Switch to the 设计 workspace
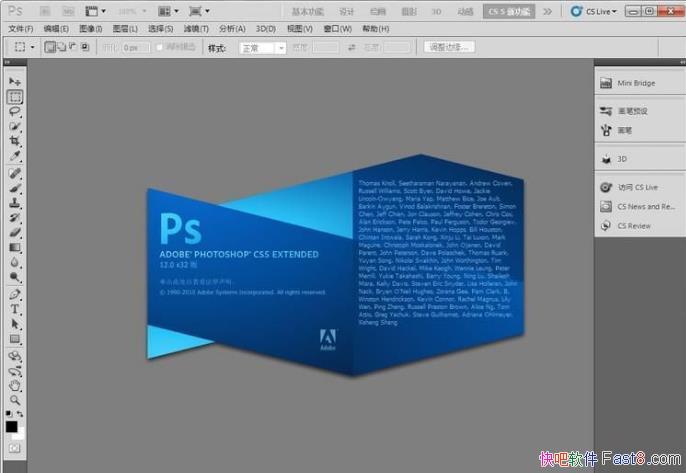This screenshot has height=473, width=686. tap(346, 11)
